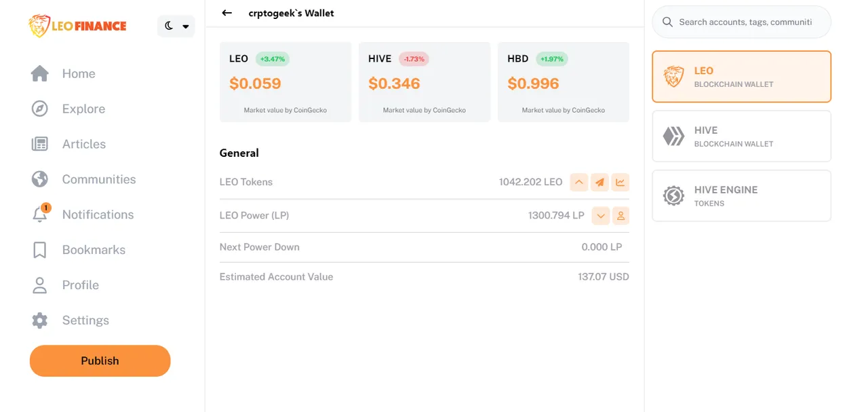This screenshot has width=868, height=412.
Task: Click the LEO card CoinGecko caption
Action: point(285,110)
